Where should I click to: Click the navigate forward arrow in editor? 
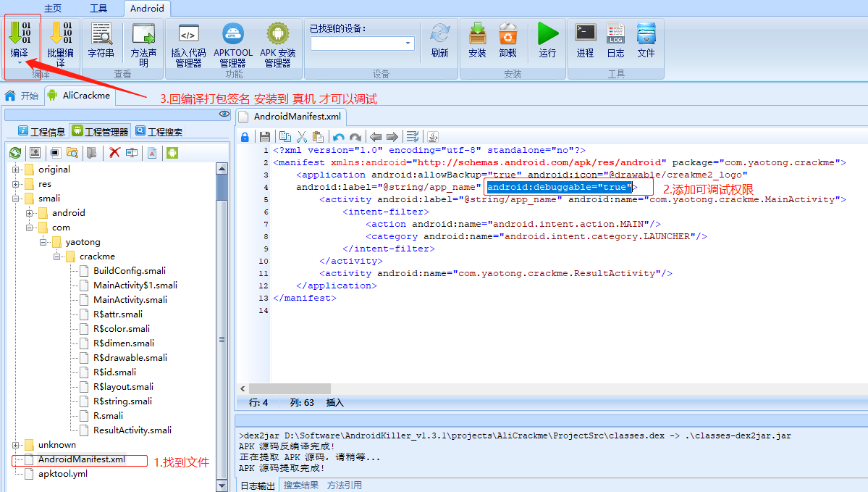pyautogui.click(x=392, y=137)
